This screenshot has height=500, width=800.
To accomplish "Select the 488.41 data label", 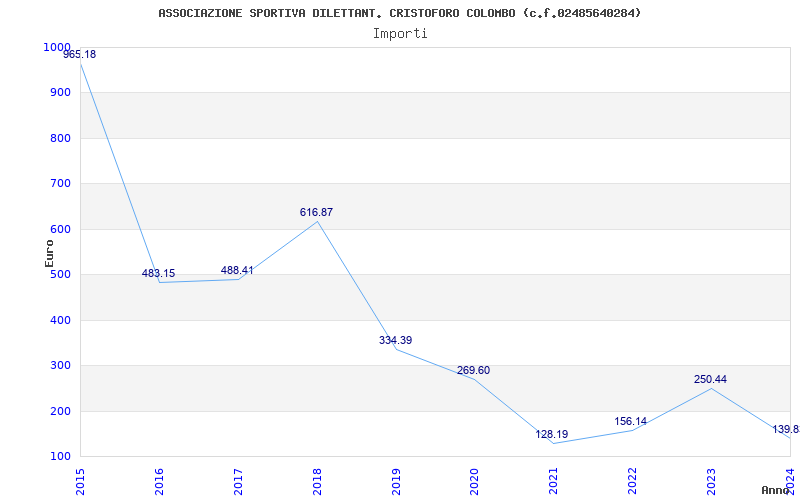I will pyautogui.click(x=237, y=270).
